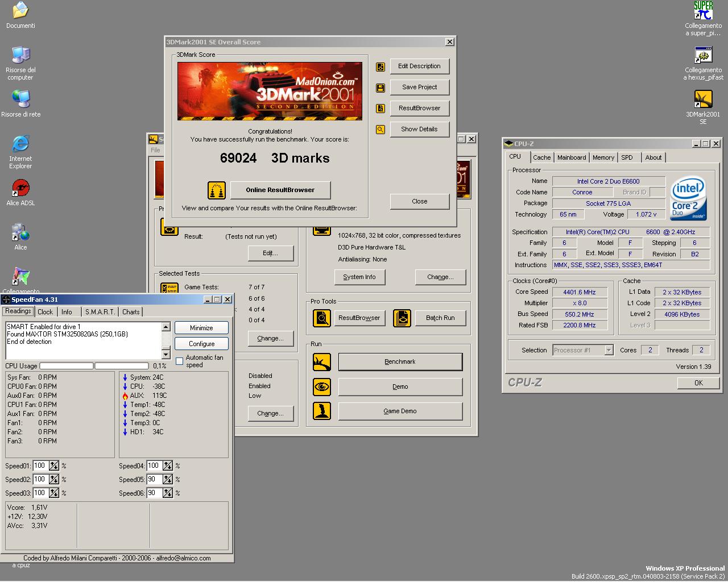Open the Memory tab in CPU-Z
The width and height of the screenshot is (728, 582).
(x=603, y=157)
